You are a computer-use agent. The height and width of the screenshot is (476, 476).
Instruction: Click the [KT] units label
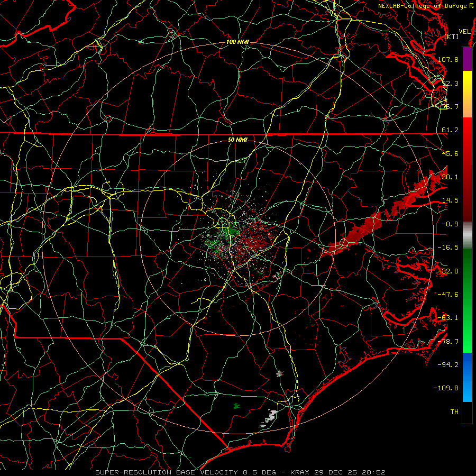451,36
